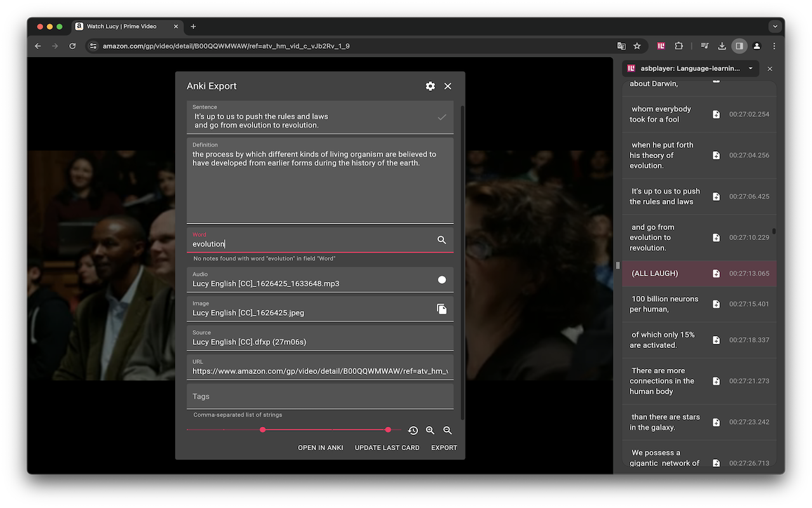Open Anki Export settings gear
812x508 pixels.
(430, 86)
